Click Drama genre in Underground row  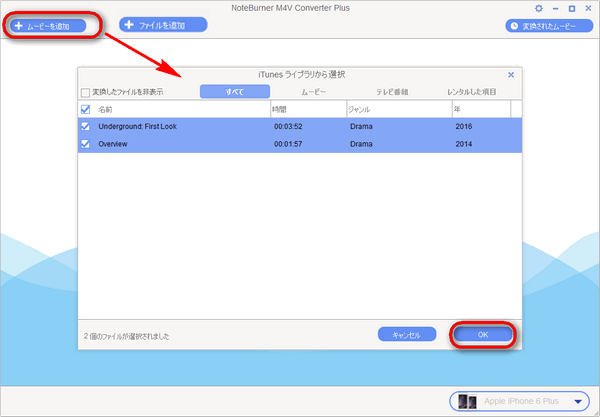[x=361, y=126]
